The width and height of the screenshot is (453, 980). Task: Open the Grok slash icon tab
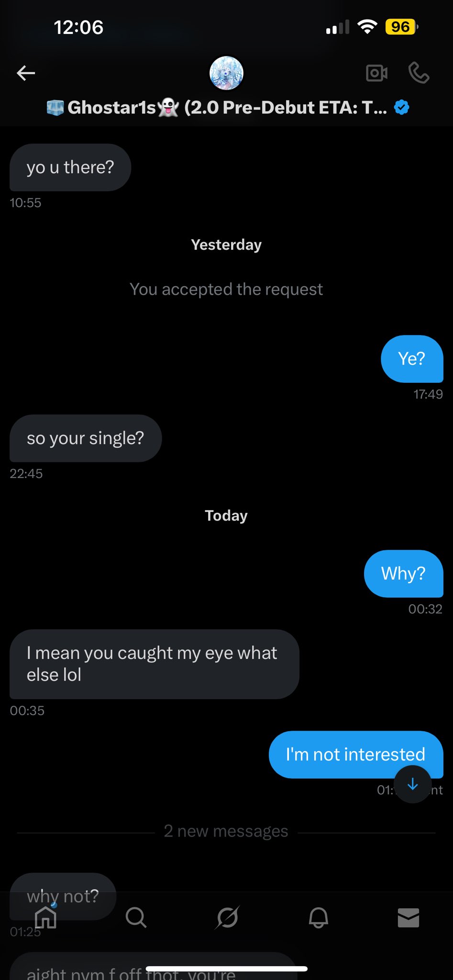(x=227, y=917)
